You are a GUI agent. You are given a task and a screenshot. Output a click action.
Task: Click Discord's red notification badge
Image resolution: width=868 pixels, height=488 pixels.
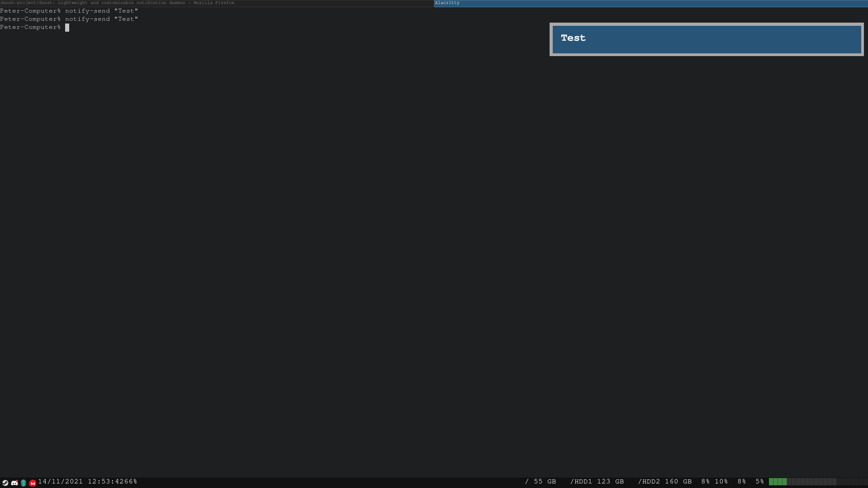click(17, 480)
